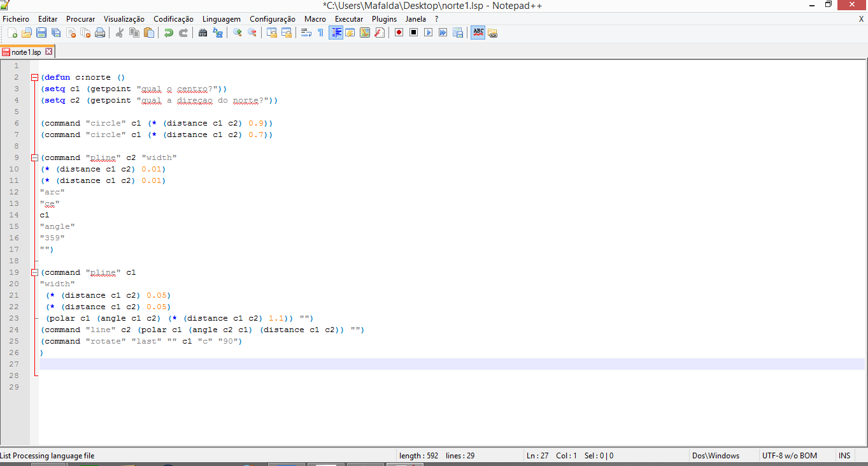Image resolution: width=868 pixels, height=466 pixels.
Task: Undo the last edit with green arrow
Action: [169, 33]
